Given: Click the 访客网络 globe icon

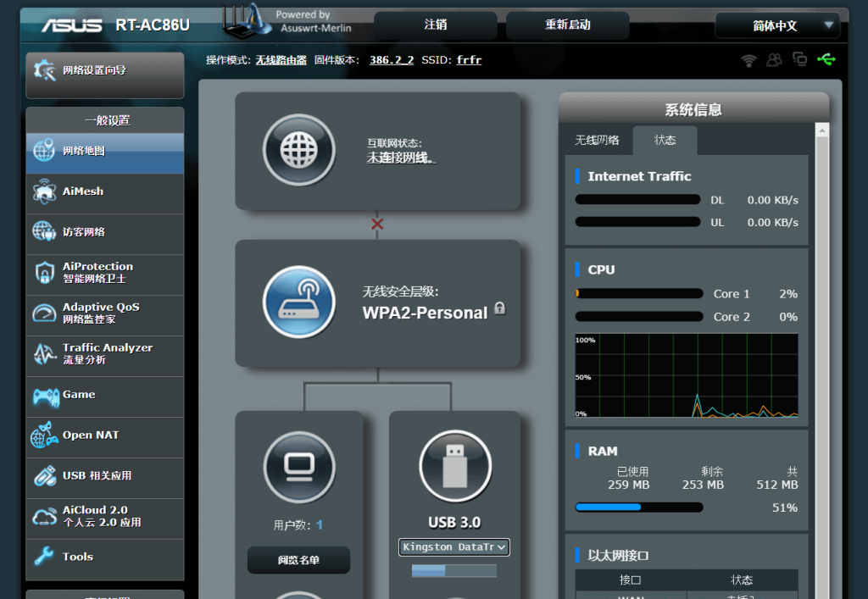Looking at the screenshot, I should [x=44, y=231].
